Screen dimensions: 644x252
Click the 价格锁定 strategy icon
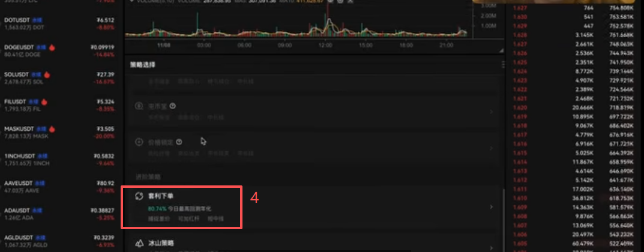tap(139, 142)
